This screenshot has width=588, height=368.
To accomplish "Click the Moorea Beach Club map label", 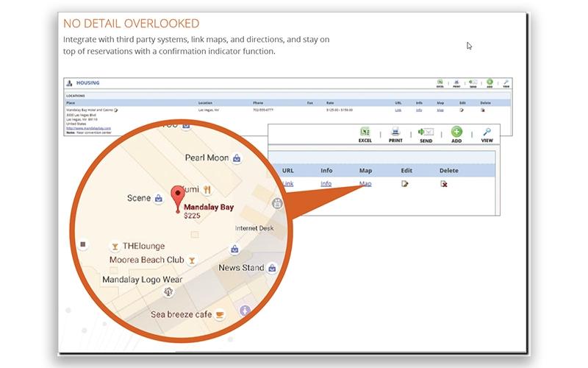I will pos(146,260).
